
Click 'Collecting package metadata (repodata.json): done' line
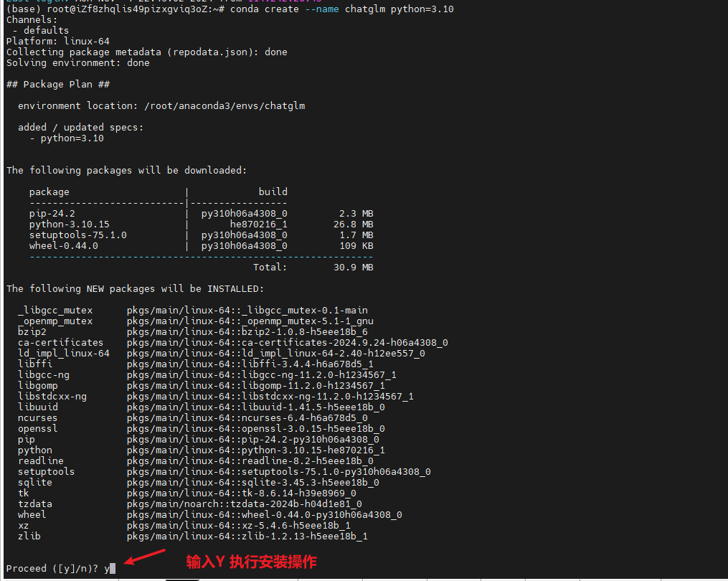point(147,52)
